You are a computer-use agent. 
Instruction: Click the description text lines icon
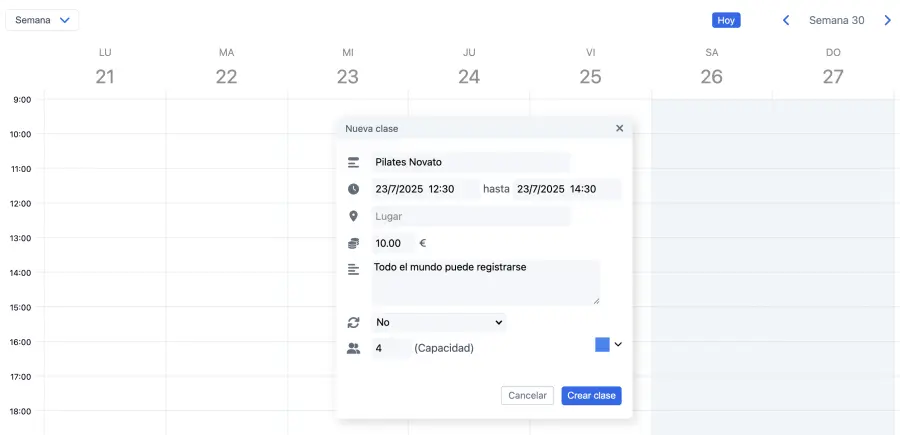353,269
